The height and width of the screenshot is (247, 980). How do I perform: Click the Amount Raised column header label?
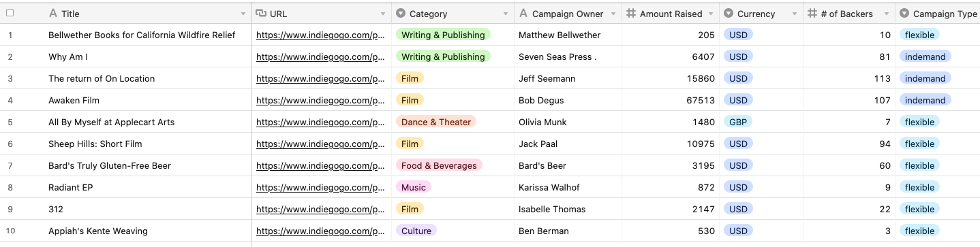(671, 14)
